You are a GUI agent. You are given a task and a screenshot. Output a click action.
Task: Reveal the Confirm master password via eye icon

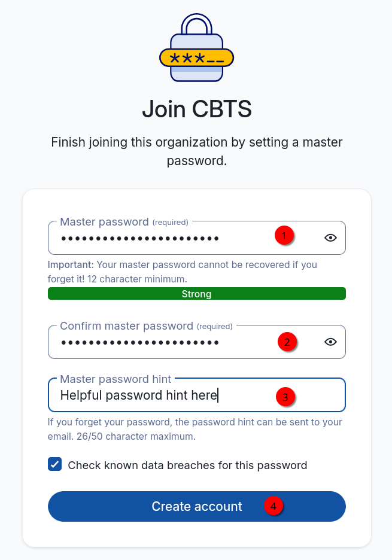[330, 342]
